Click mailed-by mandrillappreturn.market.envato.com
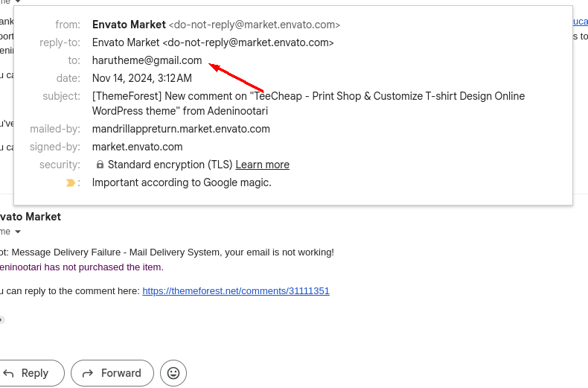The image size is (588, 388). pyautogui.click(x=181, y=129)
